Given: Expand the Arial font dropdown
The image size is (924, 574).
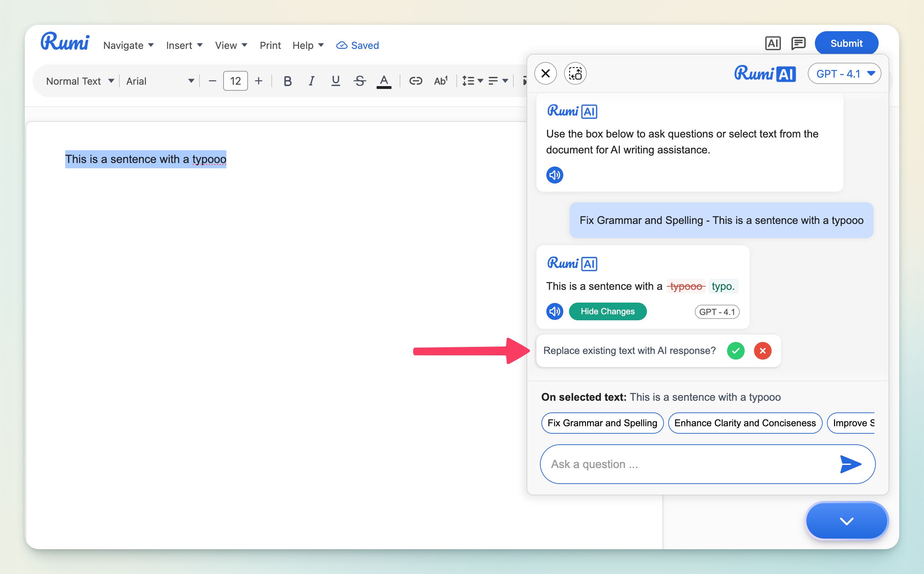Looking at the screenshot, I should pyautogui.click(x=160, y=81).
